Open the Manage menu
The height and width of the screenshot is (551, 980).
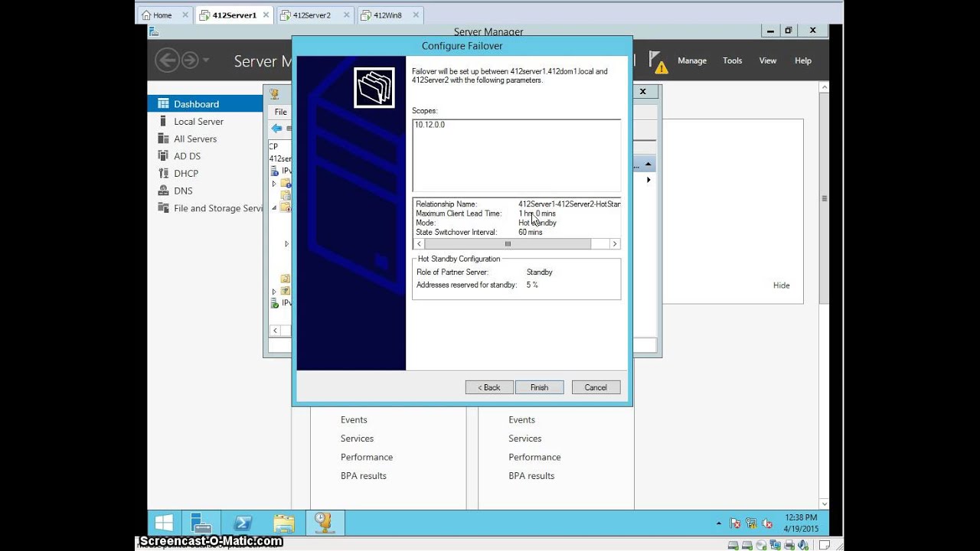(x=692, y=60)
